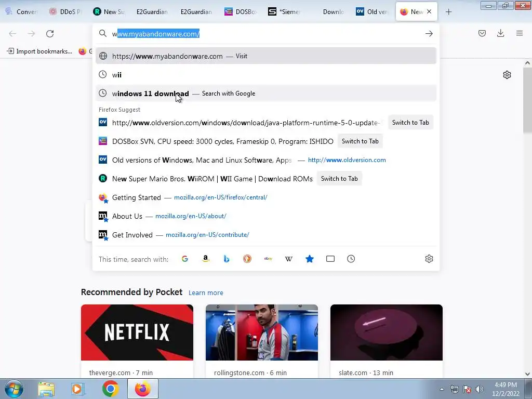The image size is (532, 399).
Task: Open Save to Pocket icon
Action: click(482, 33)
